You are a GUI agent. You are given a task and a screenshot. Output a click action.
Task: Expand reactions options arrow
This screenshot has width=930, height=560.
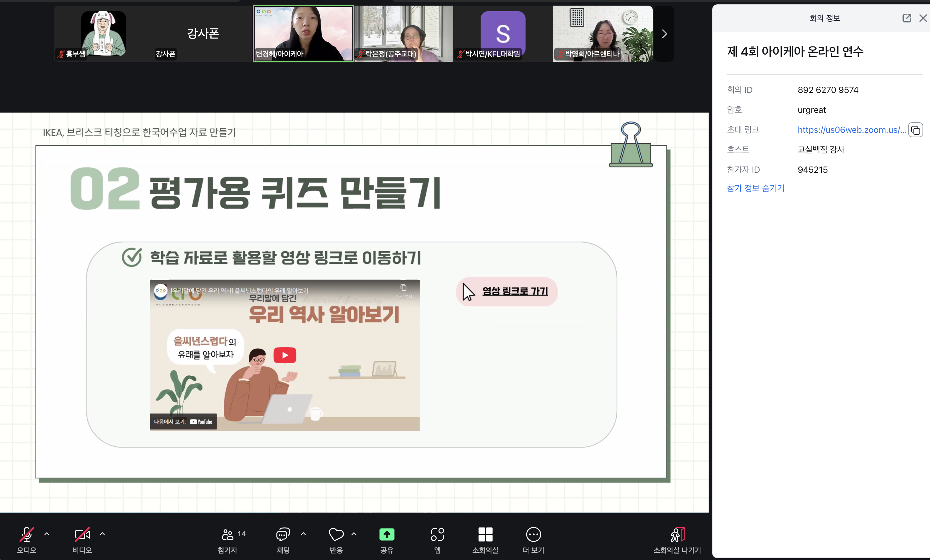click(x=354, y=533)
